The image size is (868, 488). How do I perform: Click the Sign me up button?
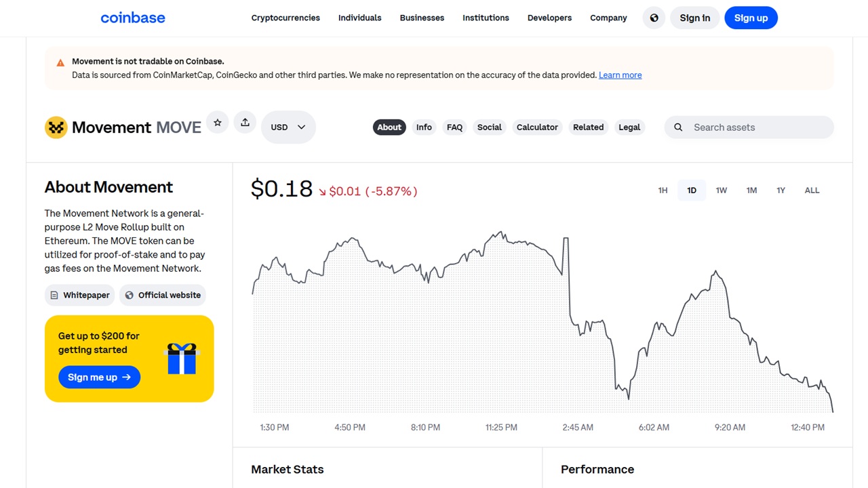point(99,378)
